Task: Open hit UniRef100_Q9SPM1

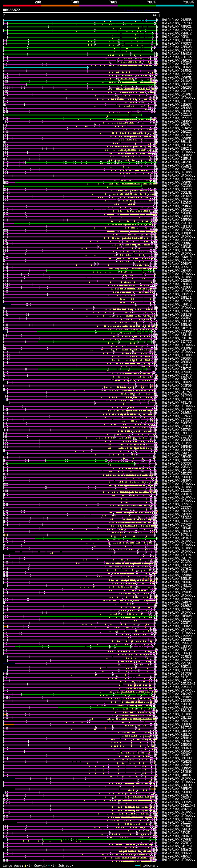Action: point(176,77)
